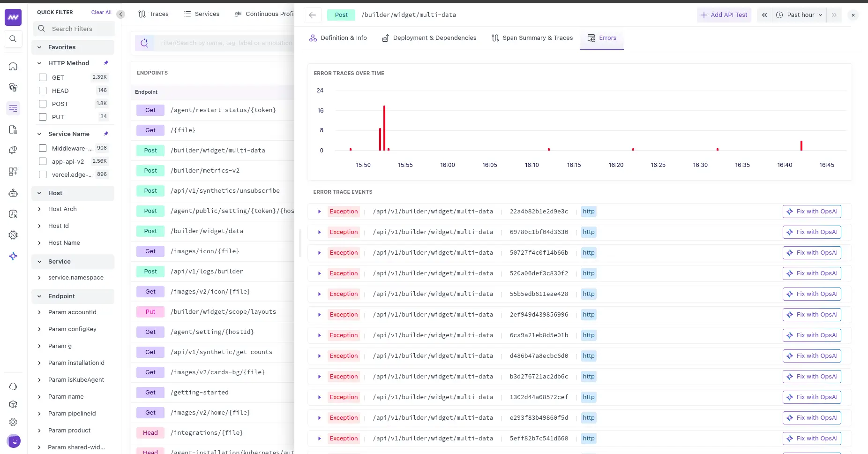Expand the first Exception trace row
Image resolution: width=868 pixels, height=454 pixels.
[320, 212]
